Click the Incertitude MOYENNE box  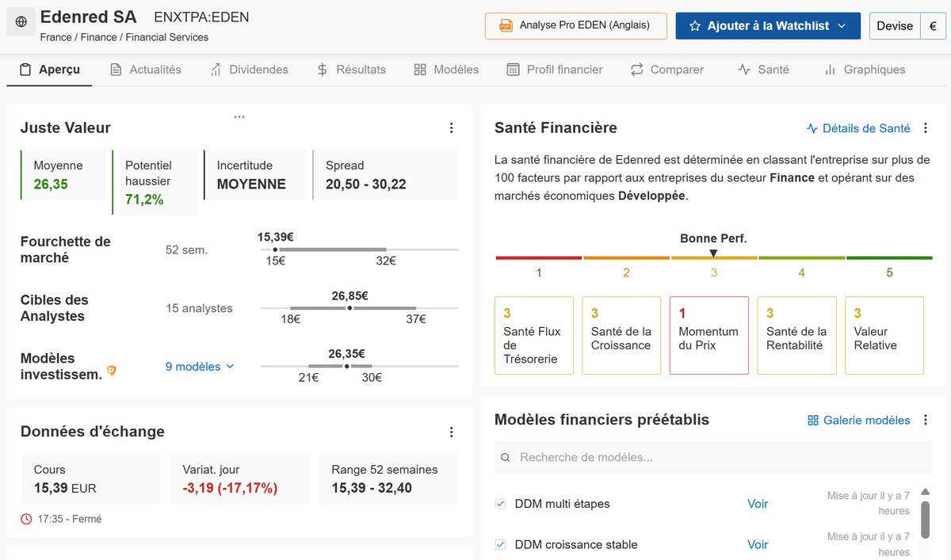tap(255, 175)
